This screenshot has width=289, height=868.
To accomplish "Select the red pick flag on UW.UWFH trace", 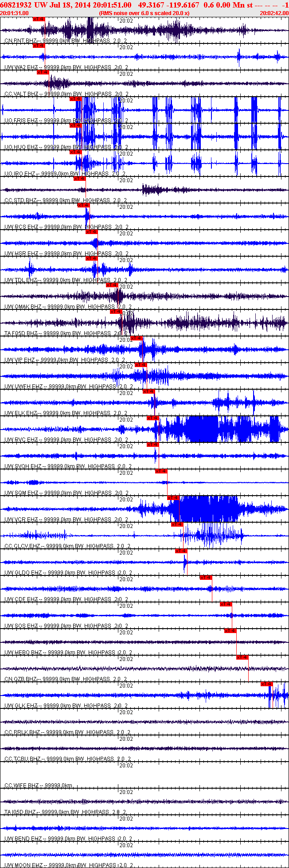I will [x=141, y=364].
